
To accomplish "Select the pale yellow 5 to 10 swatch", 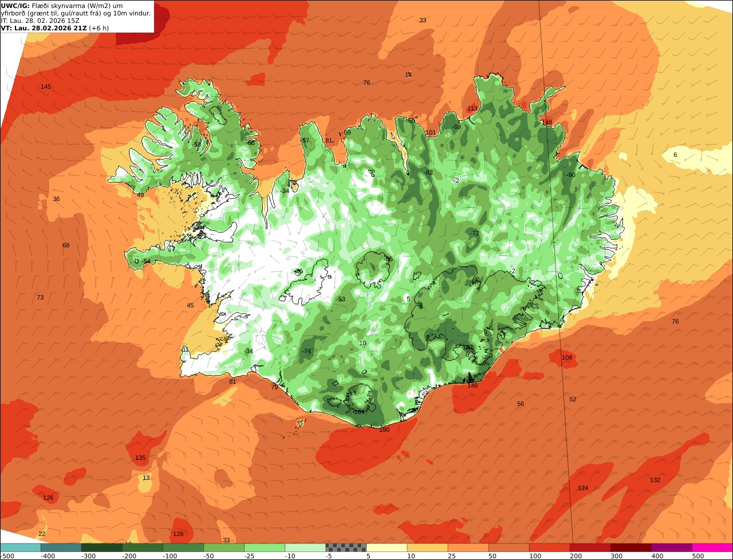I will [x=387, y=547].
